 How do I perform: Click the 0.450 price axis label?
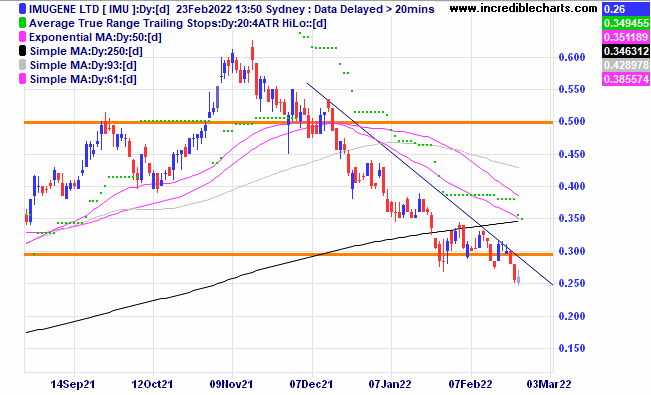572,154
